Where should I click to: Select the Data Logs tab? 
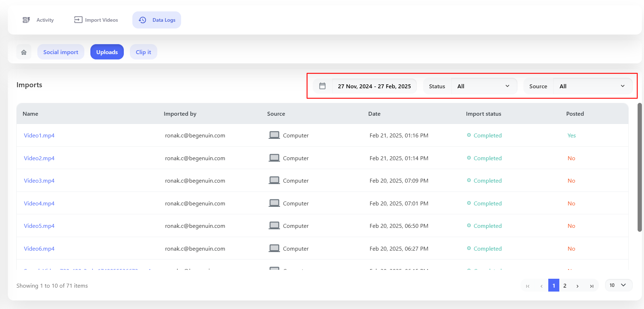(157, 20)
